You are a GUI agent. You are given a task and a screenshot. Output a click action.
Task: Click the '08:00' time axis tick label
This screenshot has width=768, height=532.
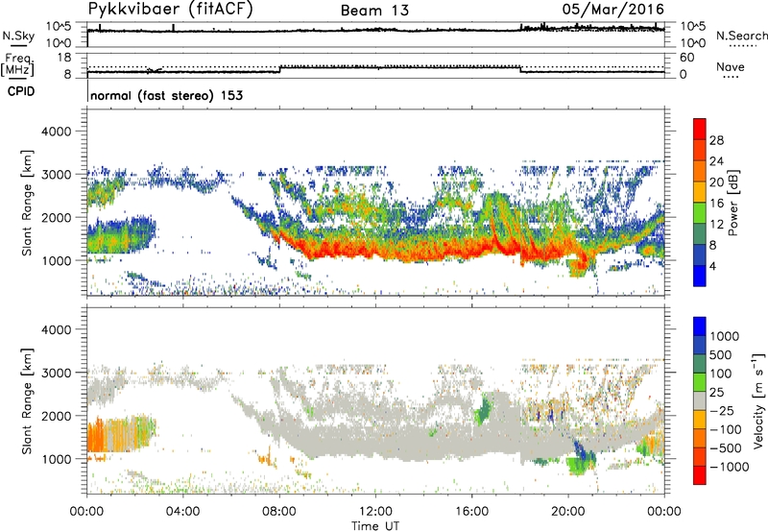(279, 512)
